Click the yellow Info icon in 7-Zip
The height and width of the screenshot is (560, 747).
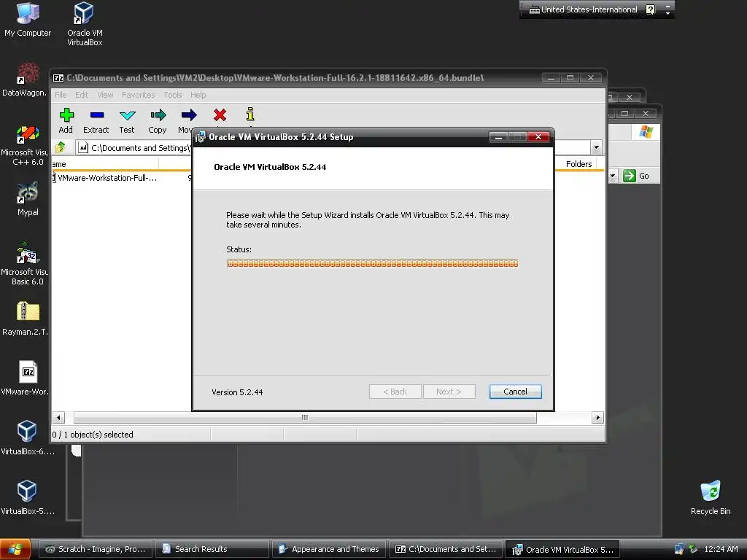(x=250, y=114)
